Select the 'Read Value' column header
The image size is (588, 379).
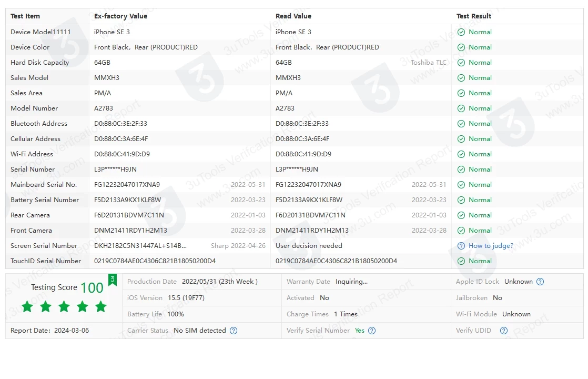coord(293,16)
